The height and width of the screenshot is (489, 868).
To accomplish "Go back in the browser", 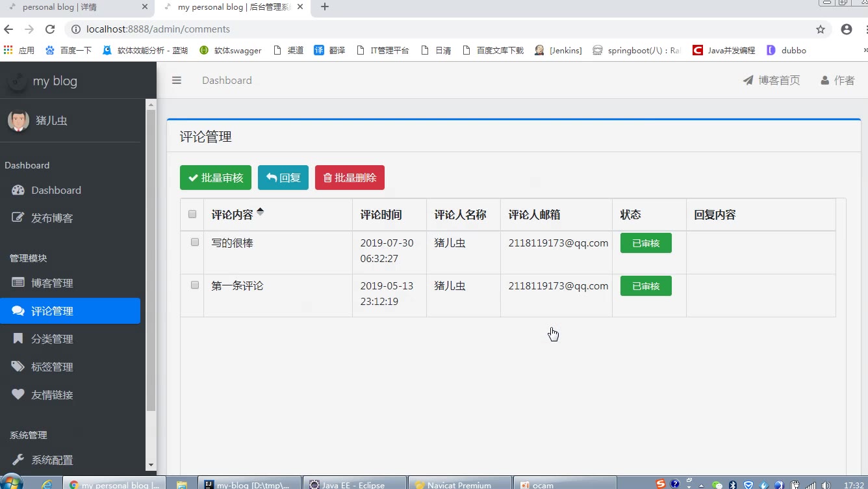I will point(8,29).
